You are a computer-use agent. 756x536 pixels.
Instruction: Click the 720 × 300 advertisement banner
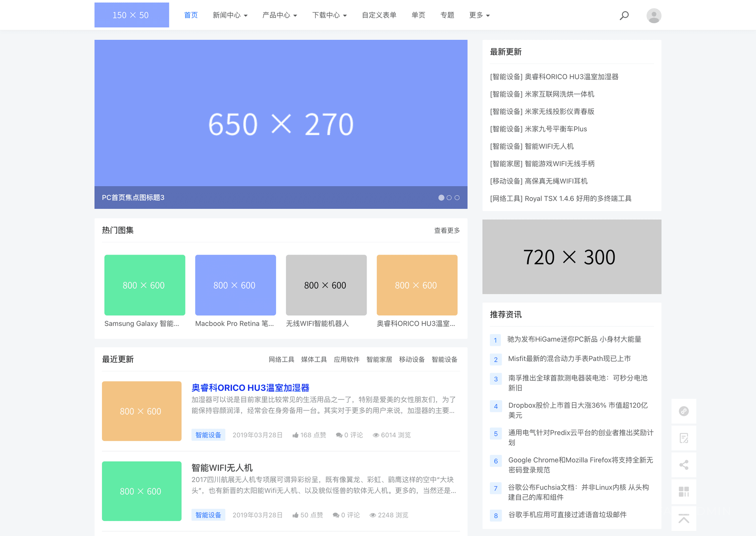coord(571,257)
